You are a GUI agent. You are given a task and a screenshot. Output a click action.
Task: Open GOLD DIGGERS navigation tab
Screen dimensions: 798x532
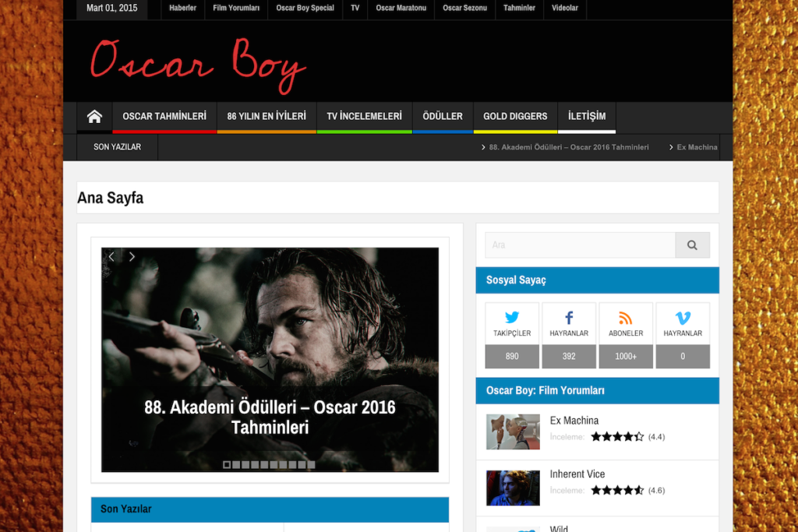click(516, 117)
